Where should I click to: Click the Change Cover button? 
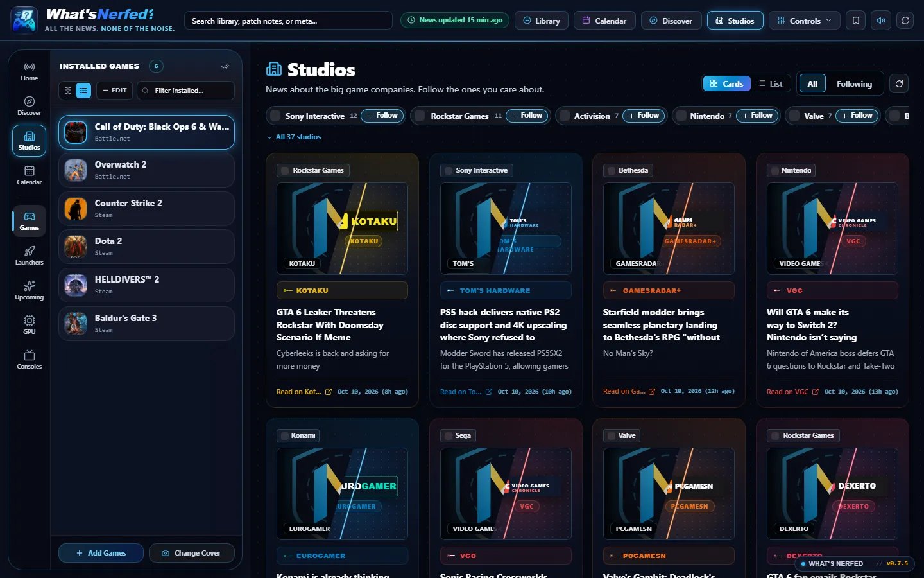point(192,553)
